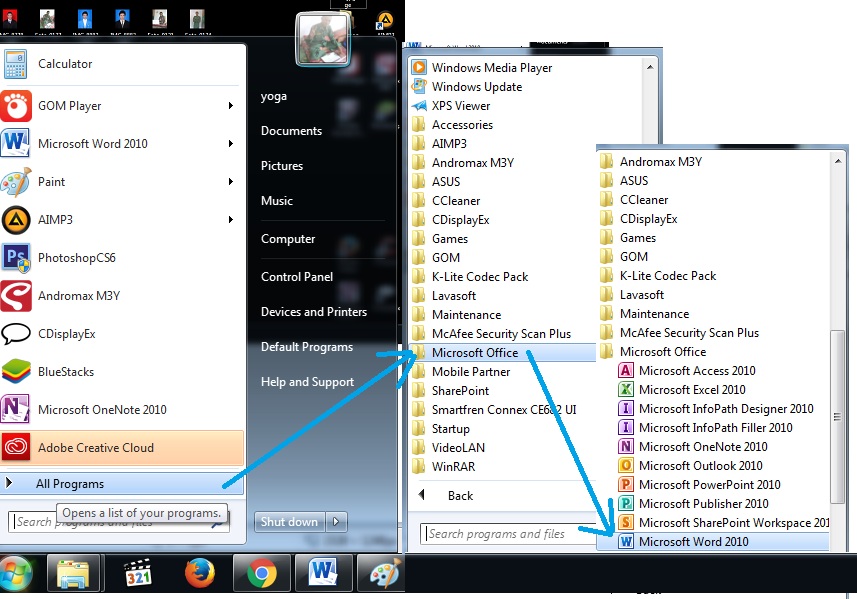Open Music library link
The image size is (857, 599).
click(277, 201)
